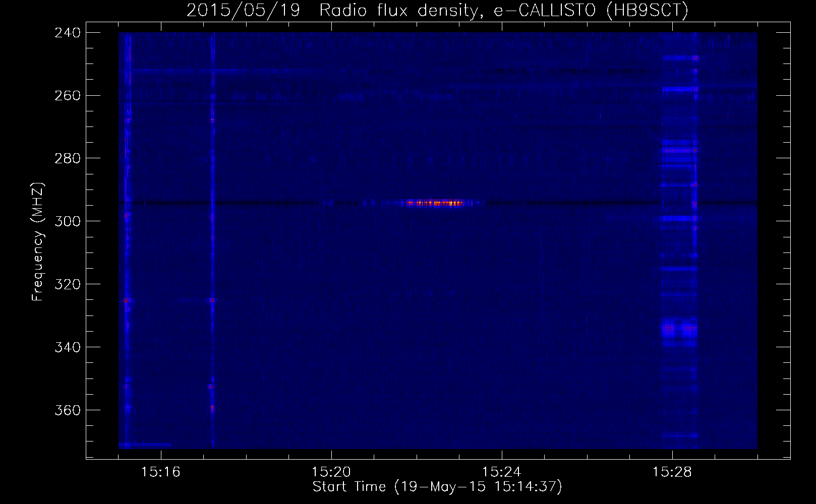Click the 240 frequency tick label
816x504 pixels.
[68, 33]
